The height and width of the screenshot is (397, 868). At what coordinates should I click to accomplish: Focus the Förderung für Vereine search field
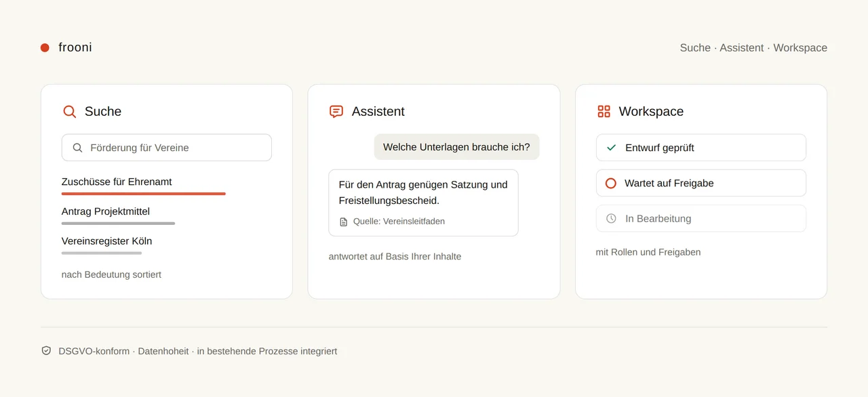point(167,148)
